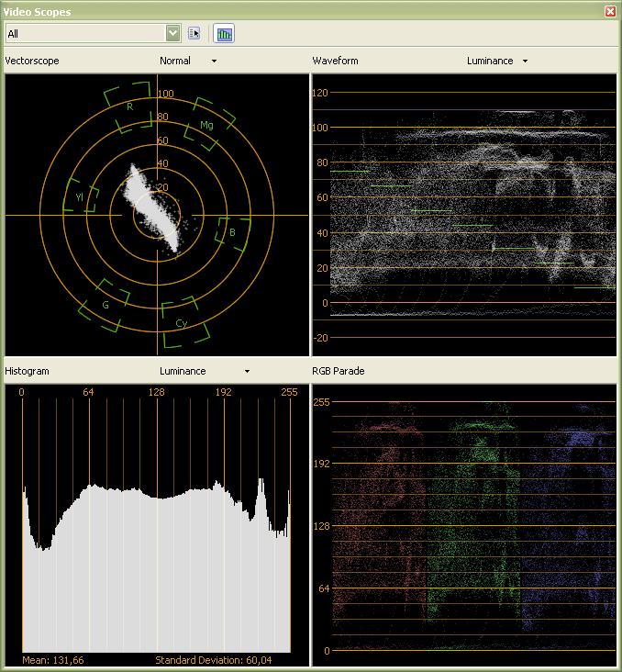Click the B target box in vectorscope
Viewport: 622px width, 672px height.
click(232, 231)
